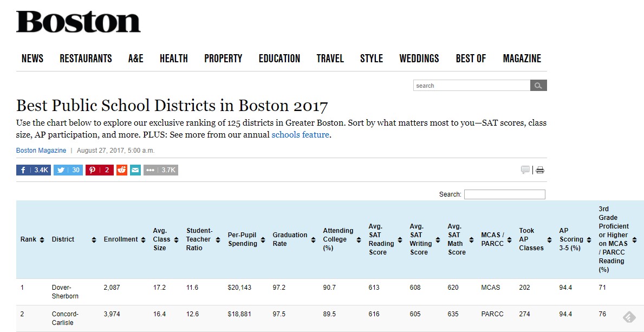Pin the article to Pinterest
644x332 pixels.
pyautogui.click(x=100, y=170)
